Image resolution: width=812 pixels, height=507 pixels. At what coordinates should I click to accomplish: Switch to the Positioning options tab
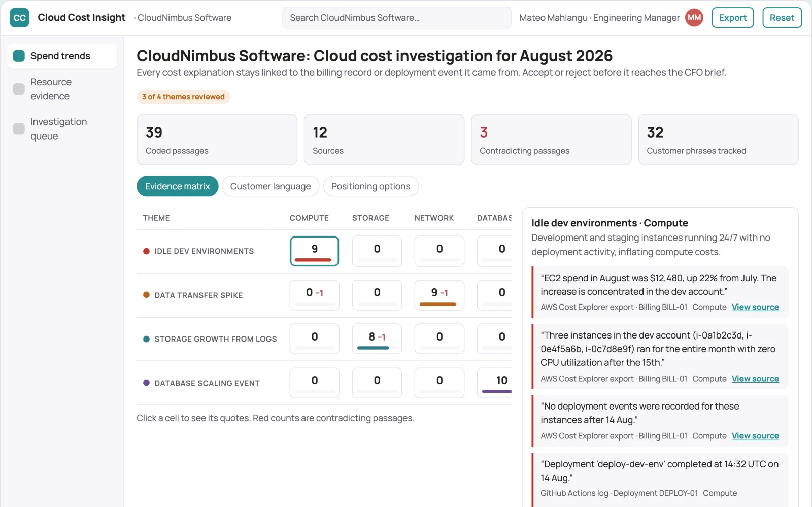click(370, 186)
